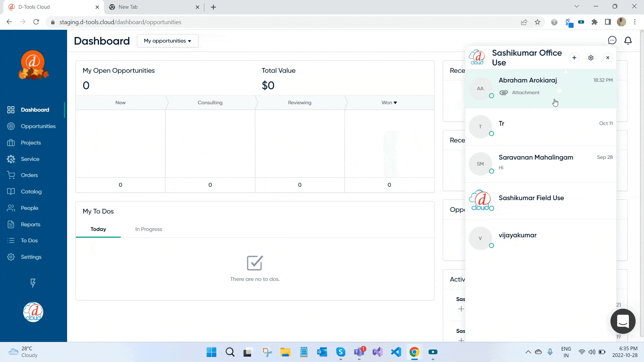The height and width of the screenshot is (362, 644).
Task: Expand My Opportunities dropdown filter
Action: click(167, 41)
